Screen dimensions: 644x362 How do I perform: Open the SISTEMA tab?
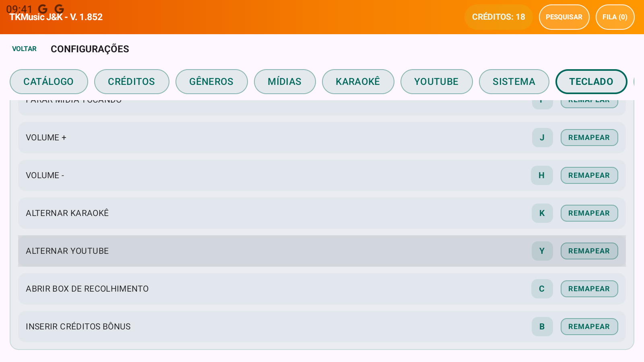coord(514,82)
